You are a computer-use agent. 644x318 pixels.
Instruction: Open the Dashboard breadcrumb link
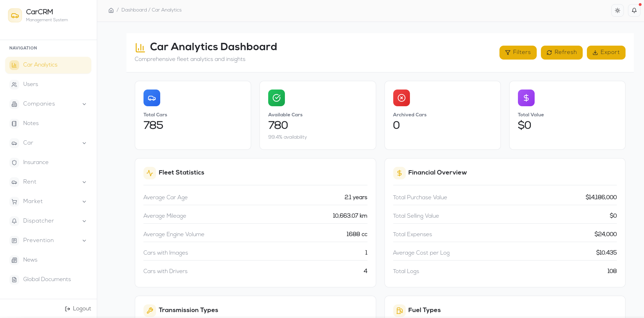click(x=134, y=10)
